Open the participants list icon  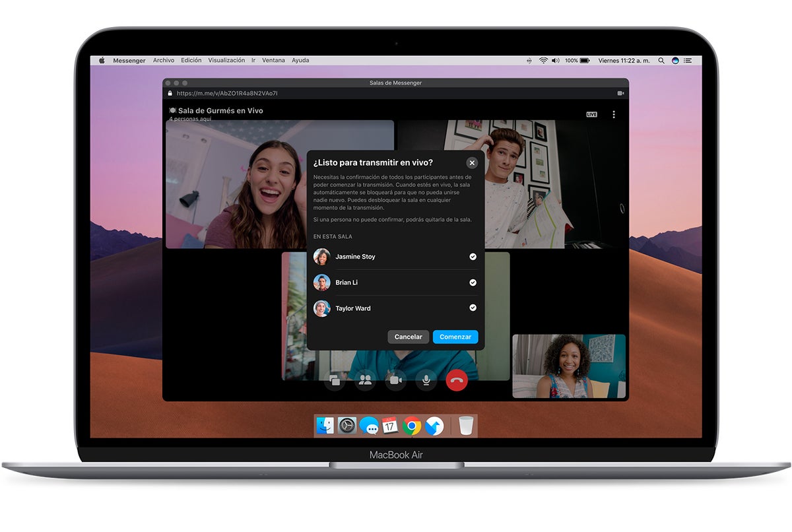click(365, 380)
